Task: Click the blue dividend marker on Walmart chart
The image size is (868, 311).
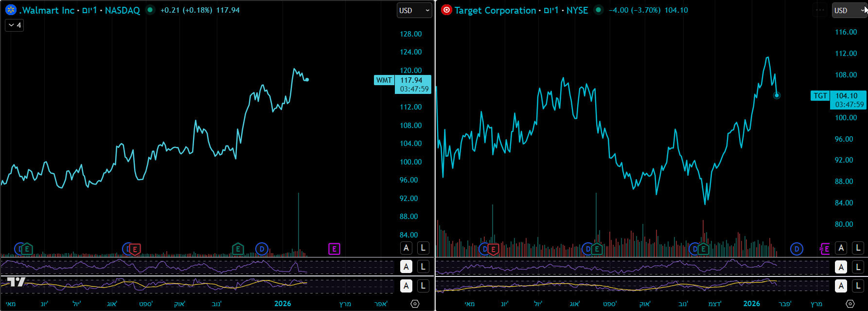Action: pyautogui.click(x=262, y=249)
